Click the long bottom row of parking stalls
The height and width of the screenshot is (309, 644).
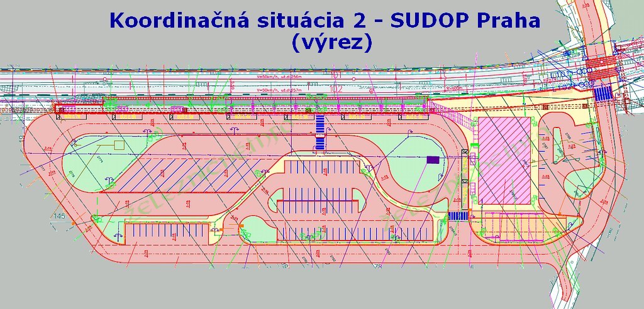tap(355, 233)
